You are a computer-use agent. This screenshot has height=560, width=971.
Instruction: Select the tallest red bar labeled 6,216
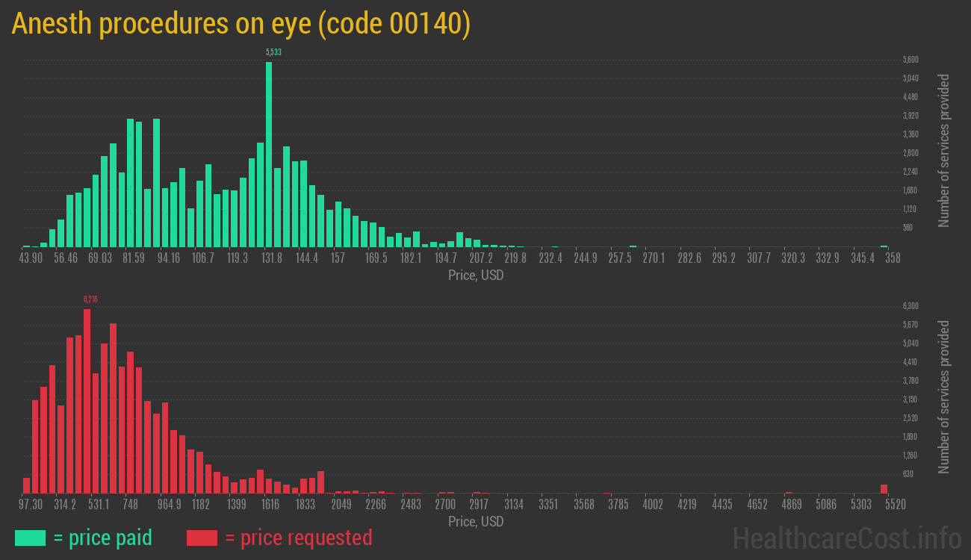coord(87,396)
